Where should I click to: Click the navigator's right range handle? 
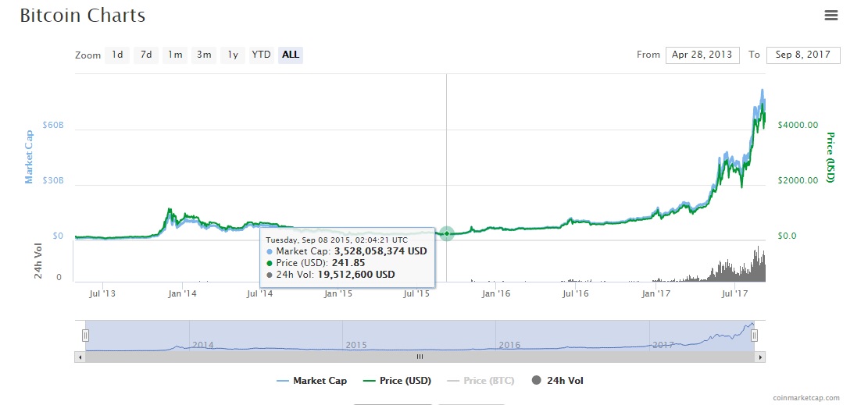point(754,336)
